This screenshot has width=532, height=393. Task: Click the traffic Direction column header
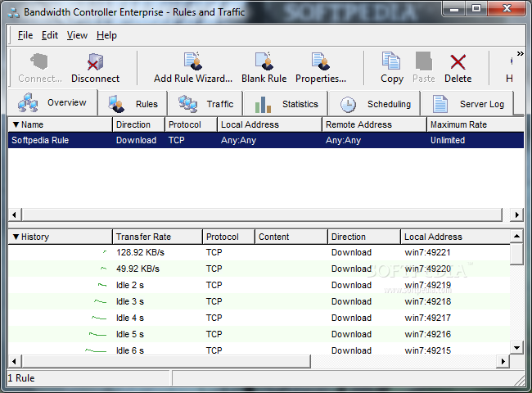[364, 237]
